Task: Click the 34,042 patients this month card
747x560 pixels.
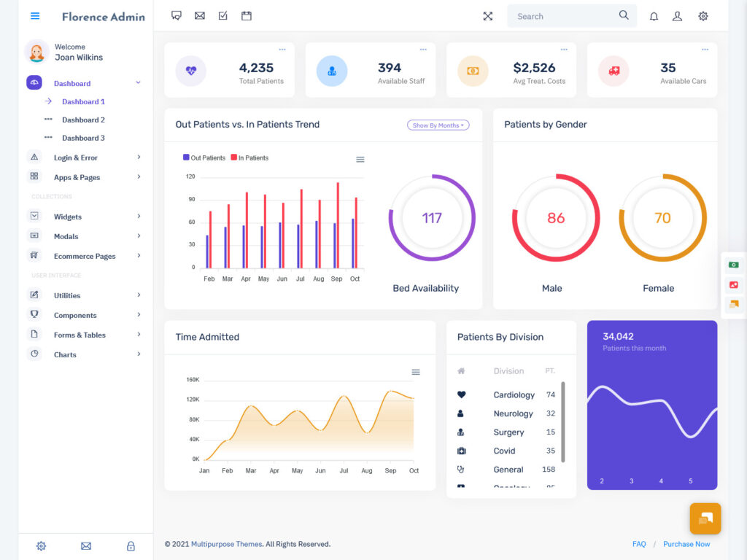Action: click(x=652, y=405)
